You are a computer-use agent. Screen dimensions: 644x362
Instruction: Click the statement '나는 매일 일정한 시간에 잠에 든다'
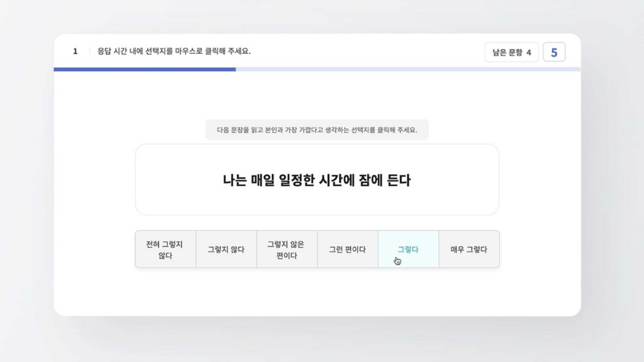point(317,180)
